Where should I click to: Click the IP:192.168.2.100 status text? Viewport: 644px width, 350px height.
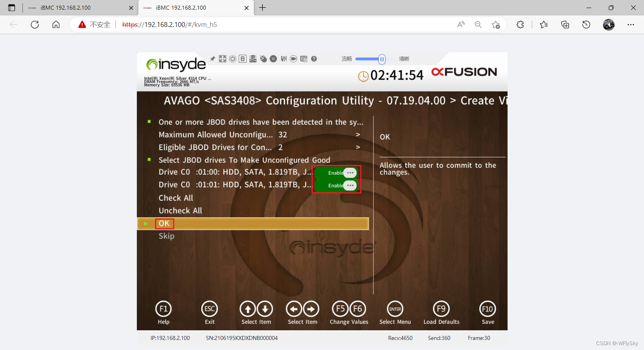[x=170, y=338]
